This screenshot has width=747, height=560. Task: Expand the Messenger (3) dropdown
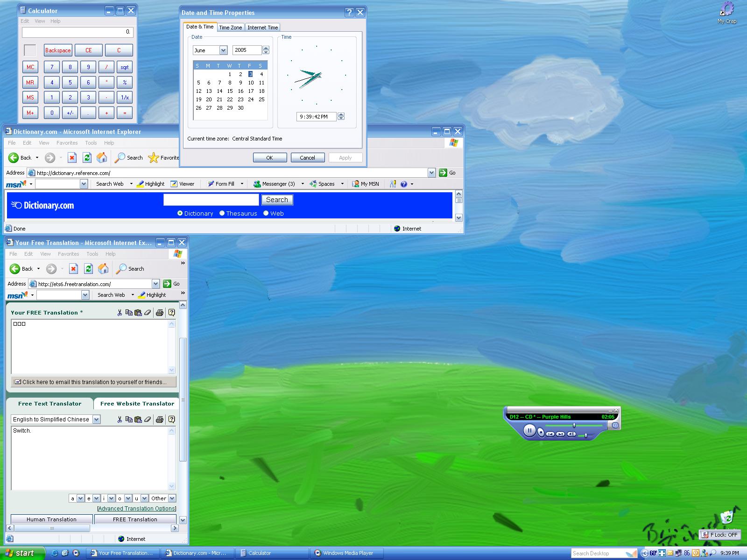pyautogui.click(x=303, y=184)
